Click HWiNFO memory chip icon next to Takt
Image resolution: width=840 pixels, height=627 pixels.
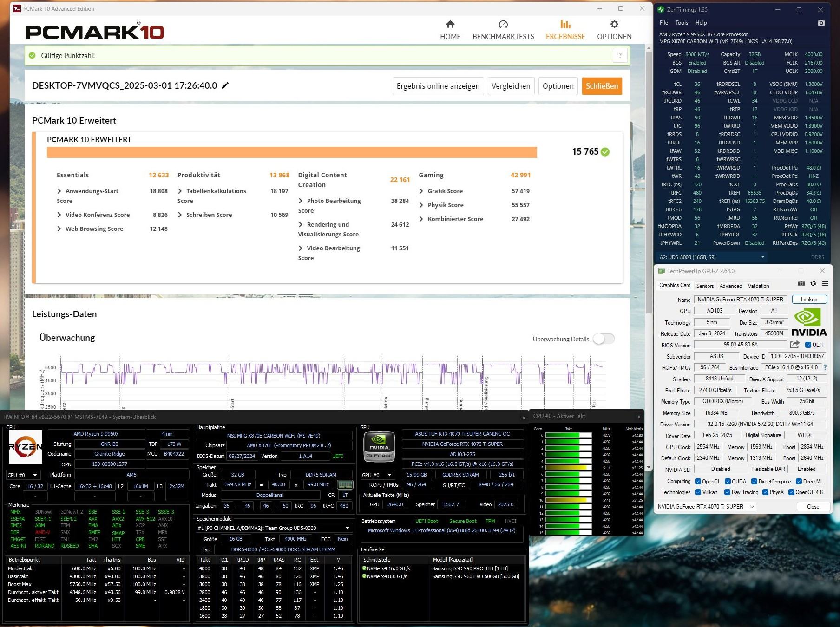pyautogui.click(x=345, y=484)
